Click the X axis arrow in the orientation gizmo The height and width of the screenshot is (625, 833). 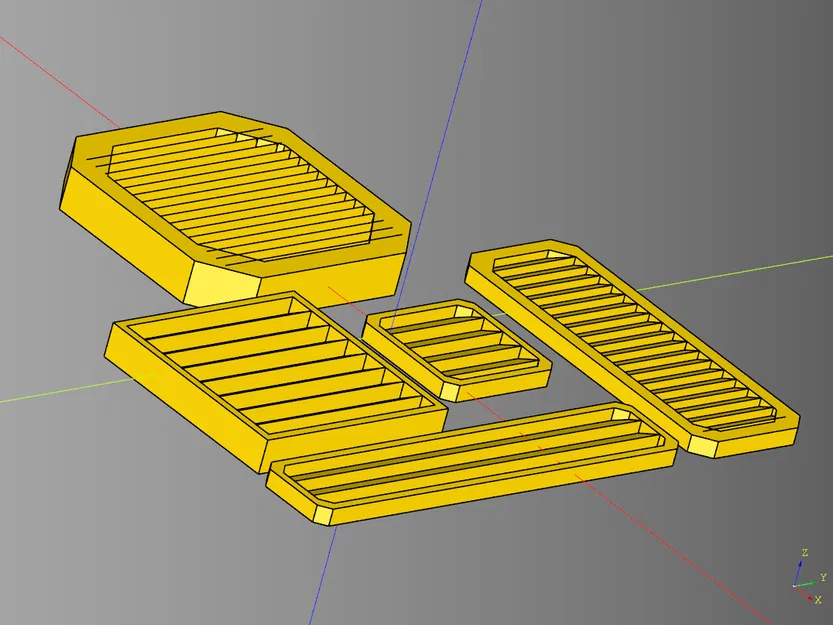(808, 597)
